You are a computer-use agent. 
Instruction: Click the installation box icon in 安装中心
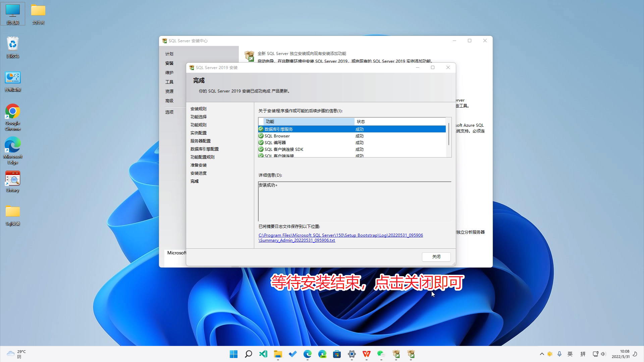coord(249,56)
